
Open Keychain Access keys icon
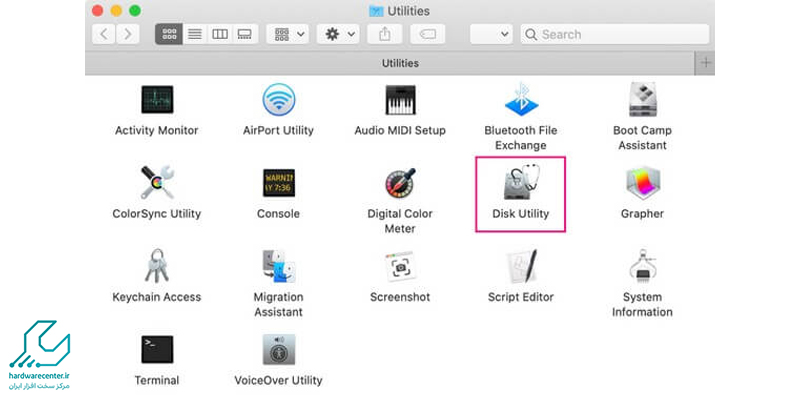click(157, 266)
